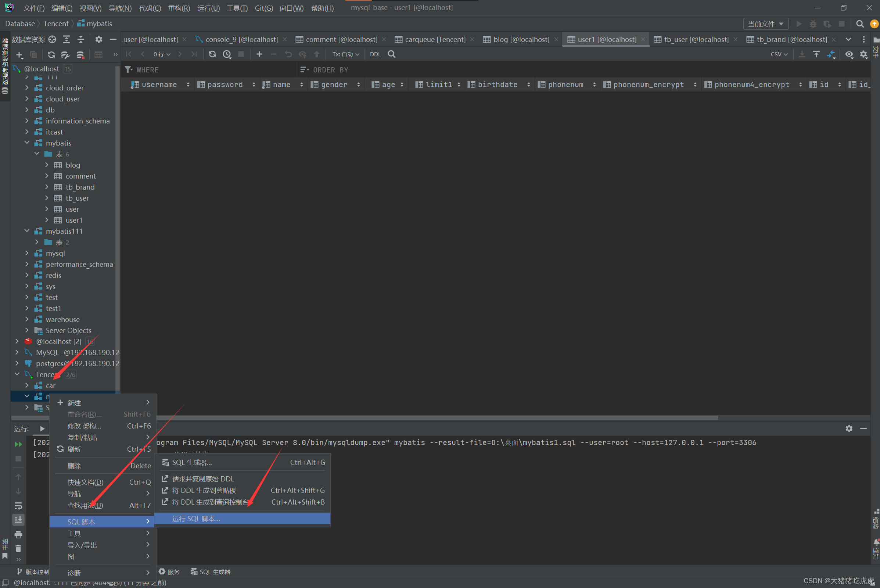880x588 pixels.
Task: Toggle the eye view-mode icon in grid toolbar
Action: pos(849,54)
